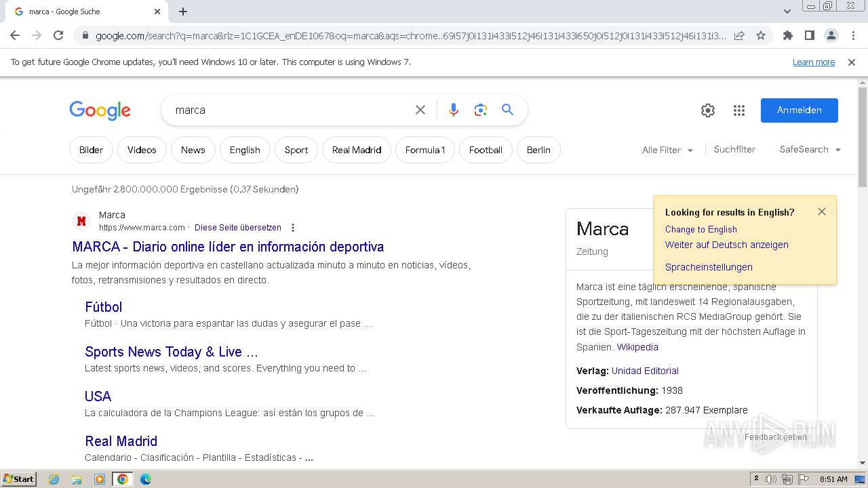Open the Fútbol sitelink

pos(103,307)
